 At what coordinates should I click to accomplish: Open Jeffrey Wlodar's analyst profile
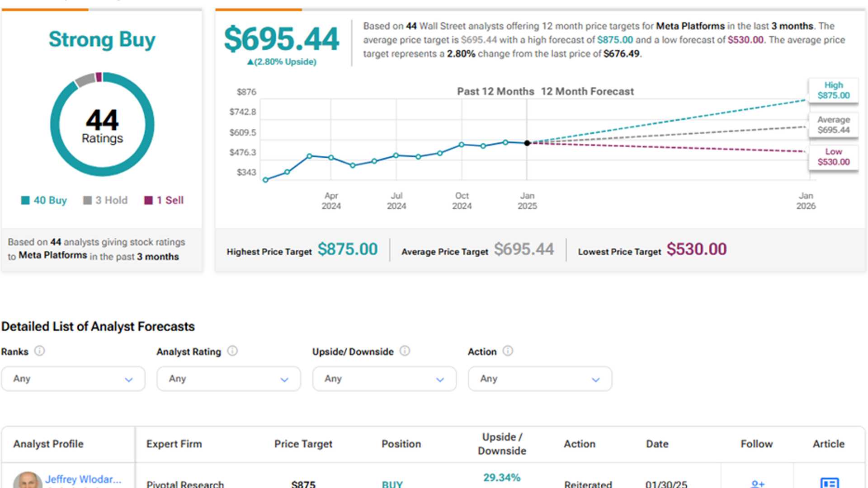click(x=84, y=479)
